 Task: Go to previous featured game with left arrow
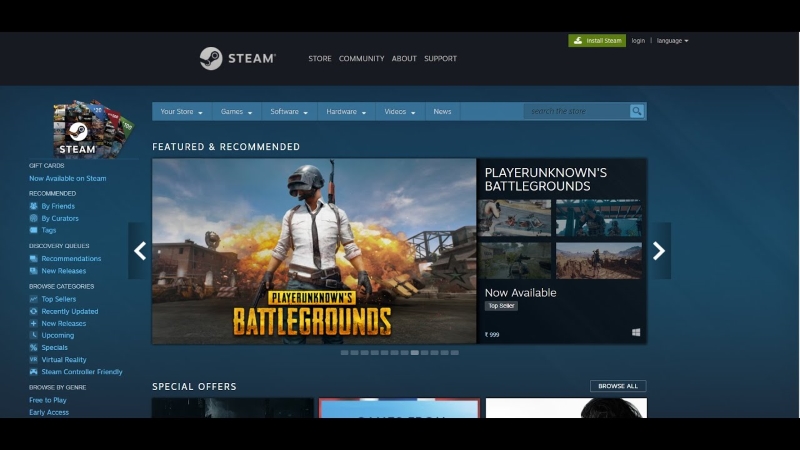[x=140, y=251]
